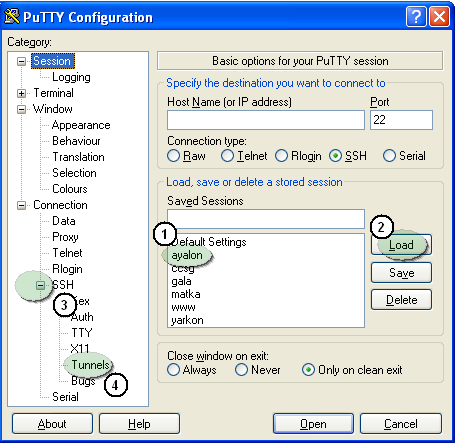Viewport: 455px width, 443px height.
Task: Collapse the Session tree node
Action: [22, 61]
